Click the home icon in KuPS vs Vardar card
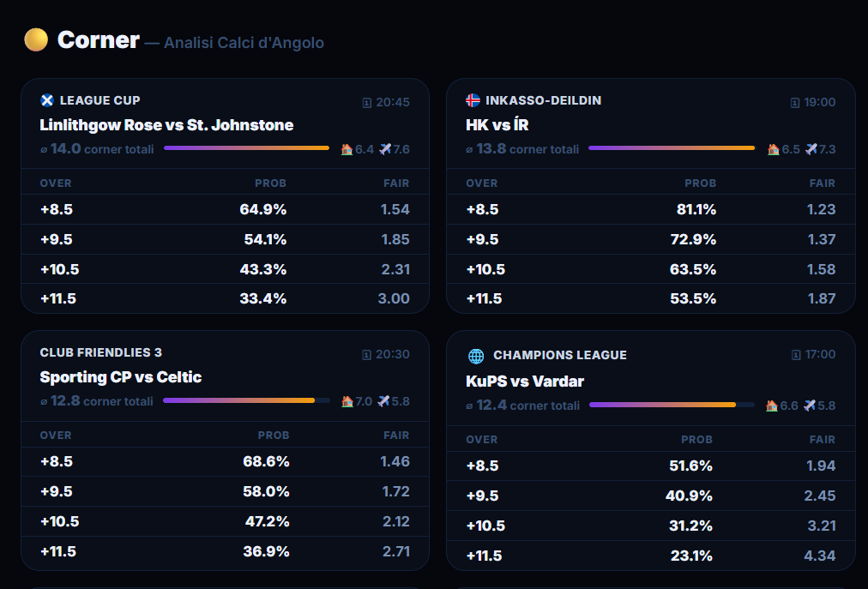 pyautogui.click(x=772, y=406)
